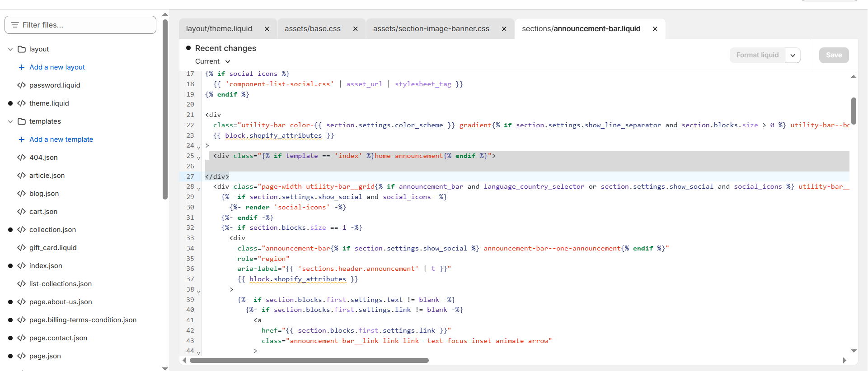Fold code block at line 38

(198, 292)
